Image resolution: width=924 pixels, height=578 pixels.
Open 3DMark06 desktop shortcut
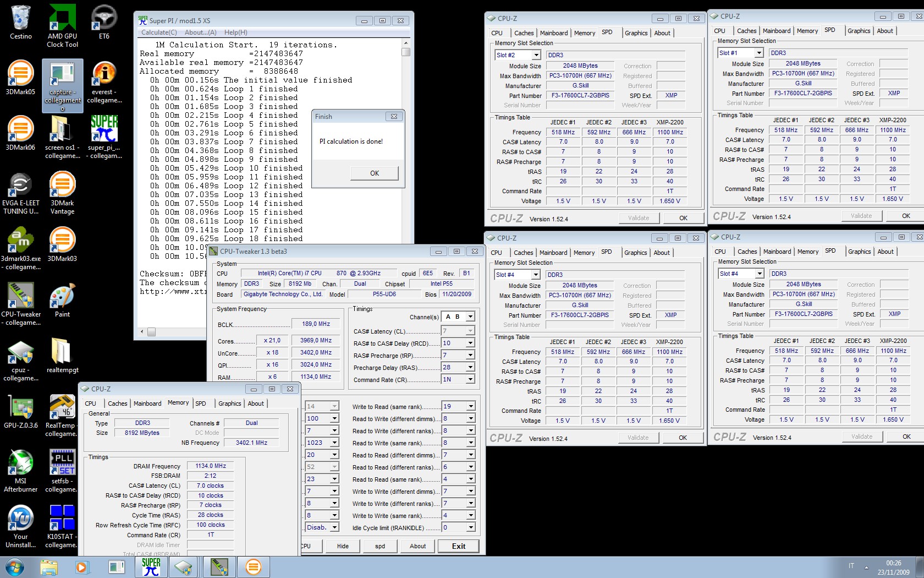point(21,133)
